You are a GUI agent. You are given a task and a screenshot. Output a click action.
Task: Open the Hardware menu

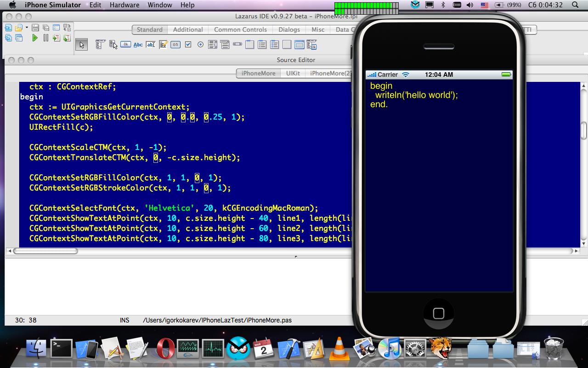point(124,5)
